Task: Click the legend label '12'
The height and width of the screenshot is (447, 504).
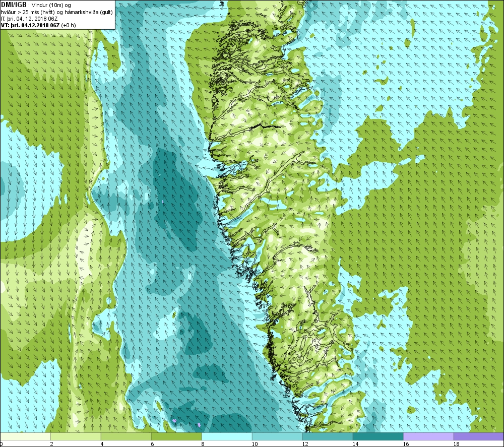Action: (305, 444)
